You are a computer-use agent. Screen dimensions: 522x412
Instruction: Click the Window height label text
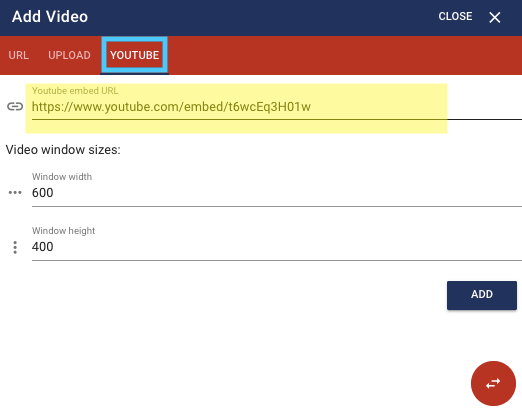tap(63, 231)
